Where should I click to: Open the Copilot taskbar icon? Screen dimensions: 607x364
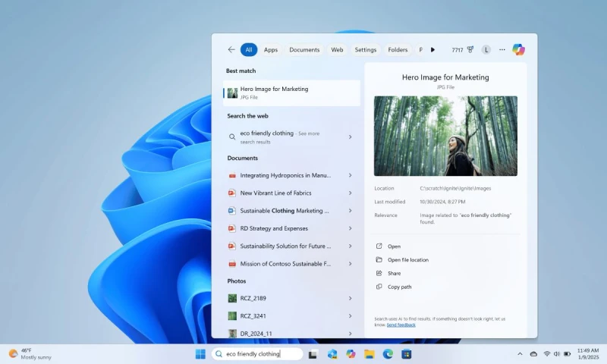pos(351,354)
